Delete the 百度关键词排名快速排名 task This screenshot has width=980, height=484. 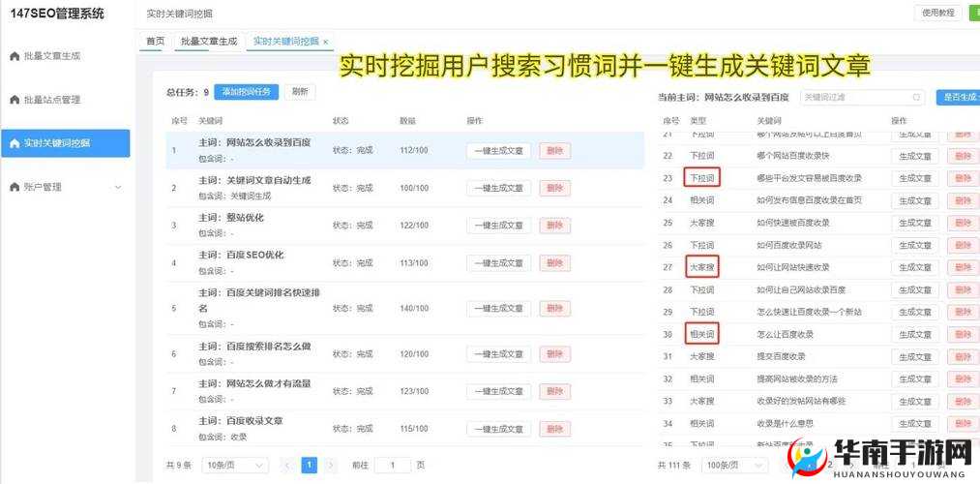555,308
